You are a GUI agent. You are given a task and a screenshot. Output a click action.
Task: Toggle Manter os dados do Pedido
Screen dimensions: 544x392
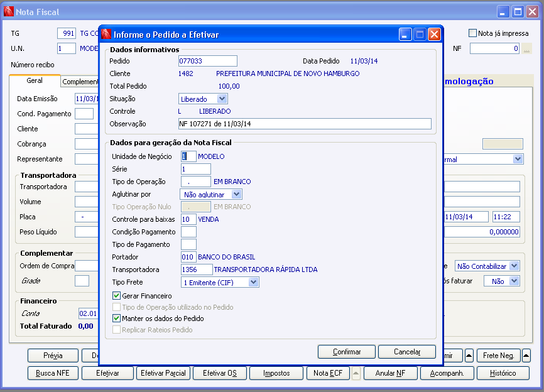[117, 318]
